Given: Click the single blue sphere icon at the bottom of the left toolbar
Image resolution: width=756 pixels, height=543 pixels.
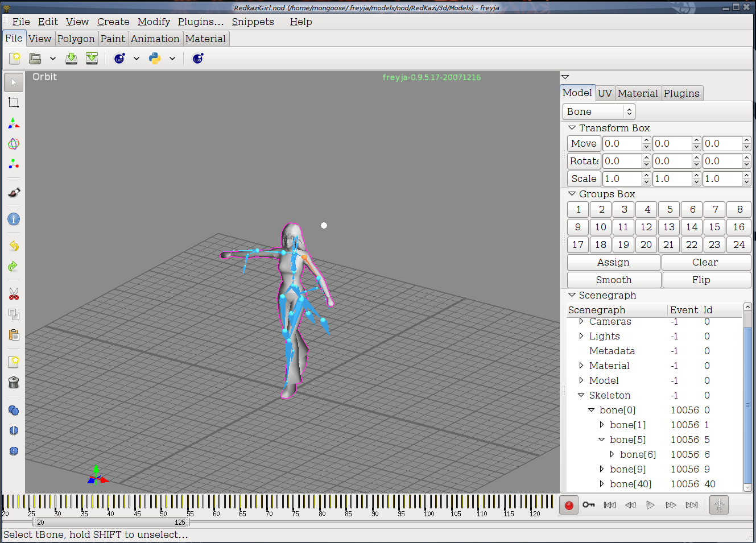Looking at the screenshot, I should [x=14, y=451].
